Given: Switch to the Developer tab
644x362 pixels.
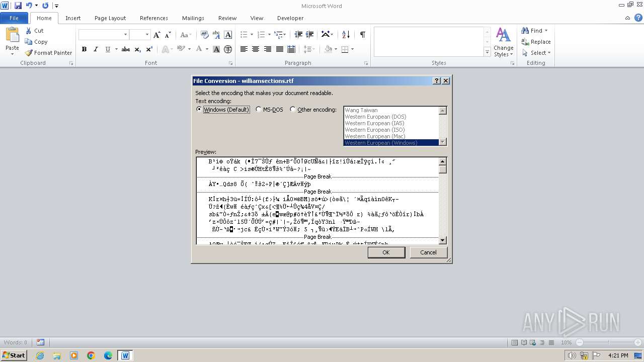Looking at the screenshot, I should [290, 18].
